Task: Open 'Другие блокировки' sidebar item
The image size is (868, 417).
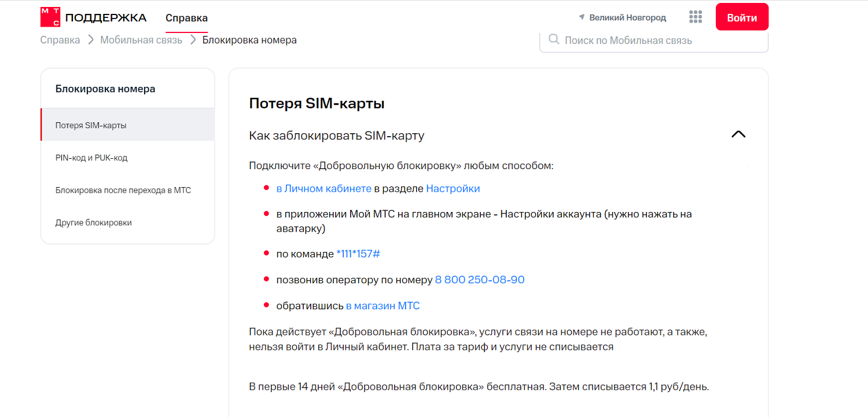Action: (x=127, y=222)
